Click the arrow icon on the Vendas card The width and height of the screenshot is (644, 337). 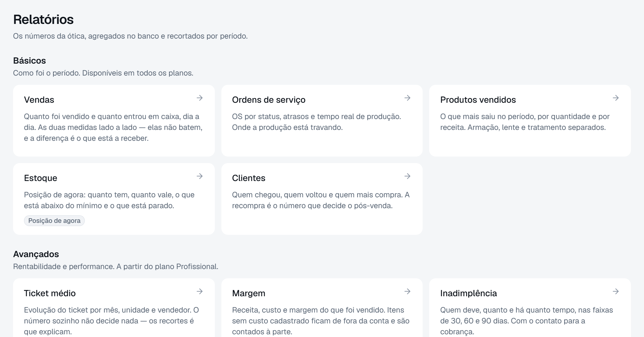(200, 98)
